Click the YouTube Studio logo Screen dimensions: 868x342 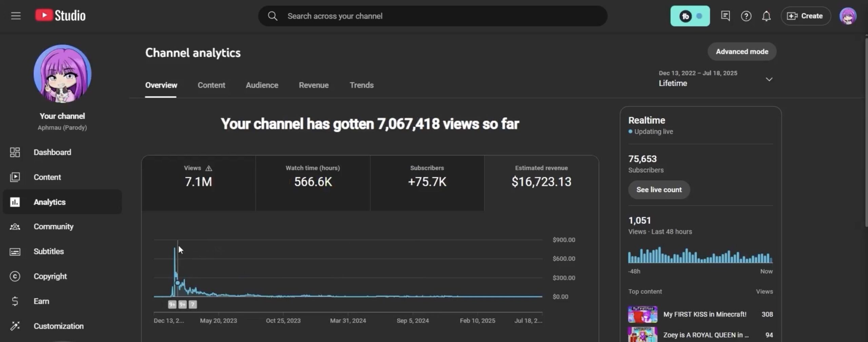pos(60,16)
